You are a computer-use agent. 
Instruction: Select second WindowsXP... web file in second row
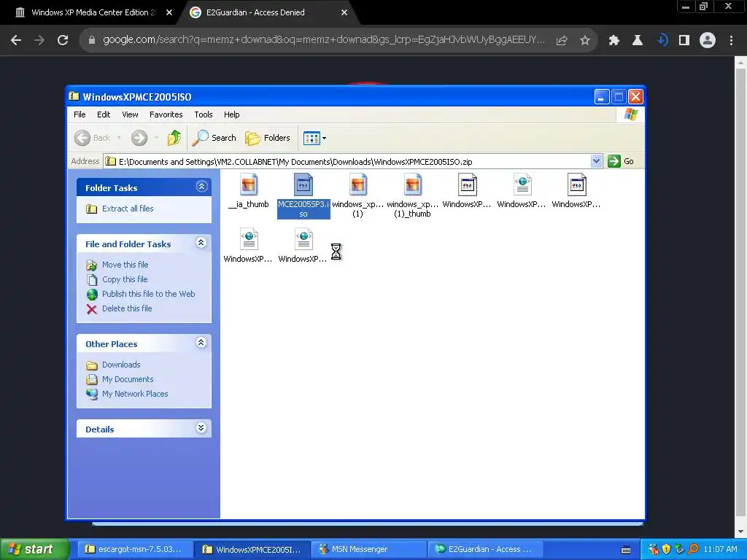pos(303,246)
